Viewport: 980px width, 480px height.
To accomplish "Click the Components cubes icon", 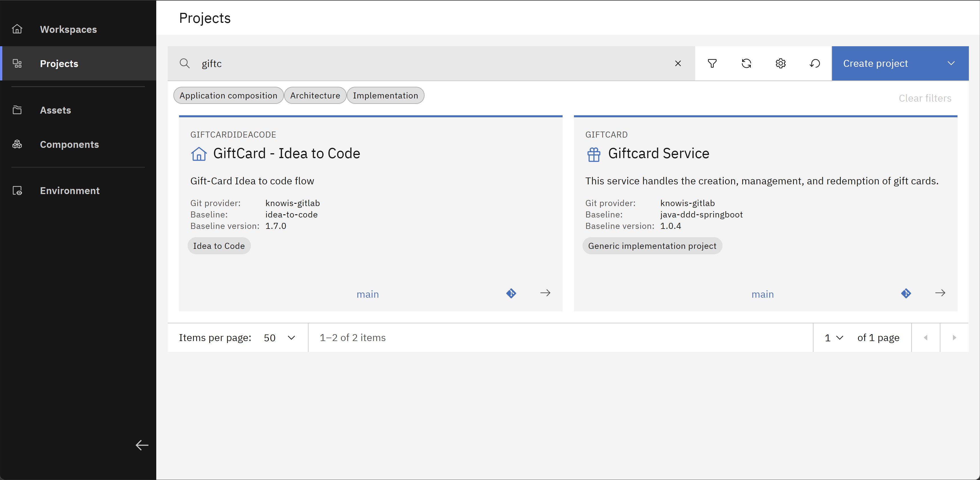I will (17, 144).
